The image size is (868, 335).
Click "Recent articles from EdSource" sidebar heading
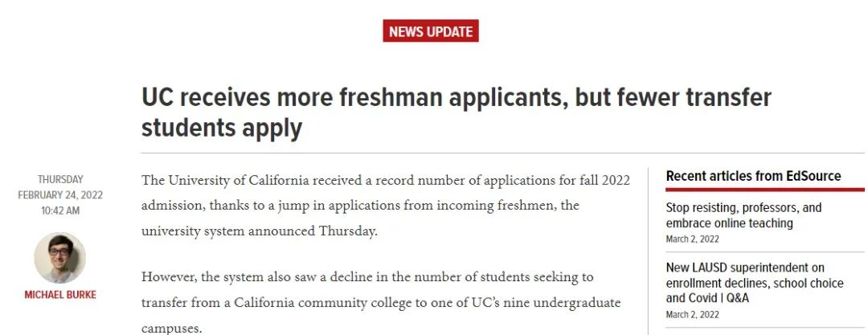(753, 176)
